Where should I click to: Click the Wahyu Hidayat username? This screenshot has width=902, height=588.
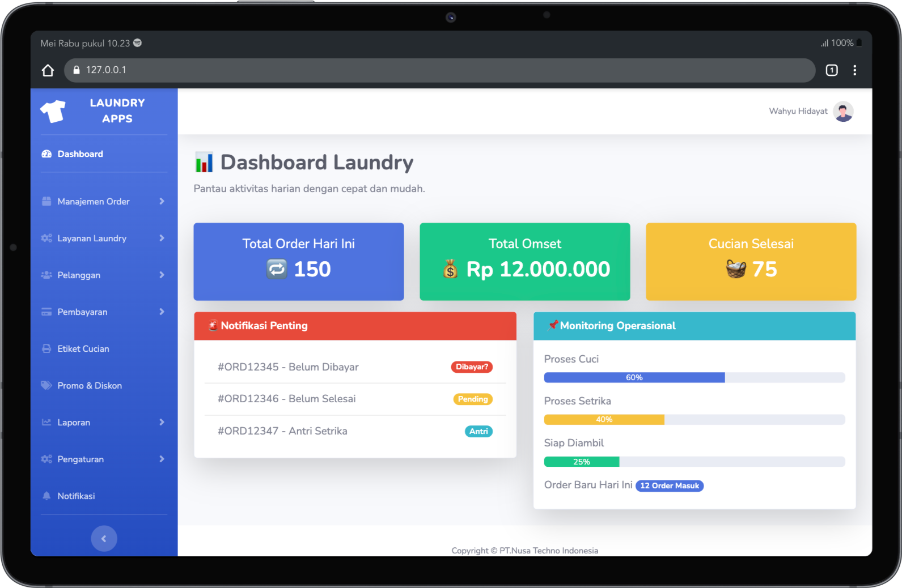tap(798, 112)
